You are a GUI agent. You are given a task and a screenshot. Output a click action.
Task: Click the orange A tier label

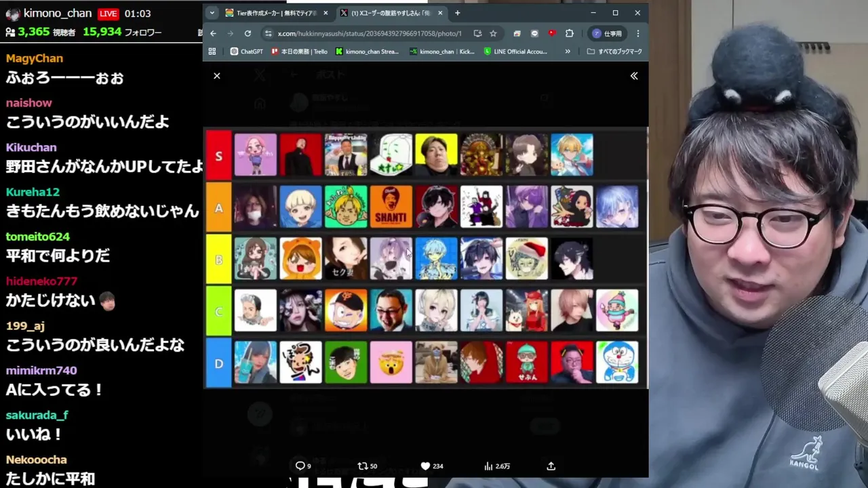pyautogui.click(x=218, y=207)
